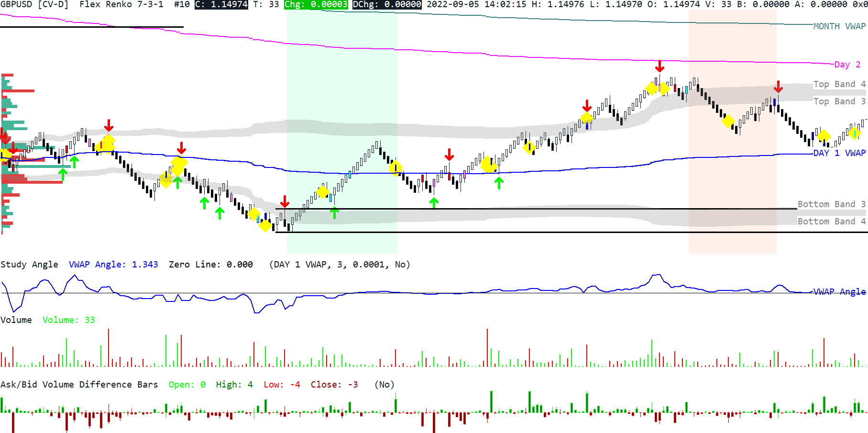Select the green Chg: 0.00003 readout
This screenshot has width=868, height=433.
[x=316, y=4]
